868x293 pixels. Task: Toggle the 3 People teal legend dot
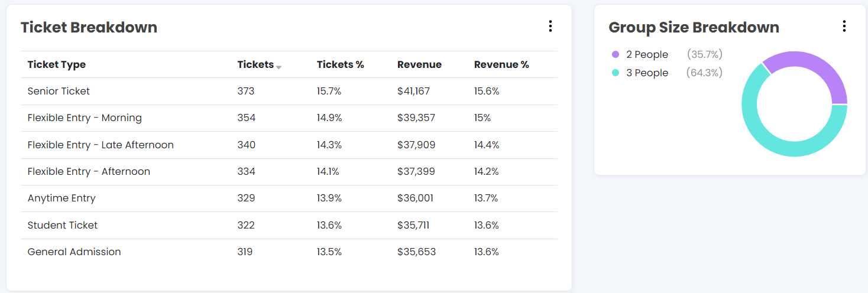[616, 73]
